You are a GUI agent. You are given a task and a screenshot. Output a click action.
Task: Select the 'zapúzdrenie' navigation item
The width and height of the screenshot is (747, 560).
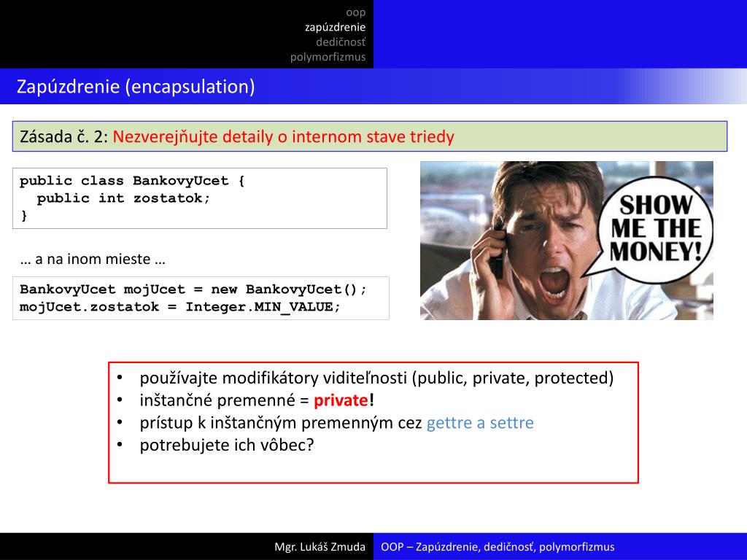[335, 27]
